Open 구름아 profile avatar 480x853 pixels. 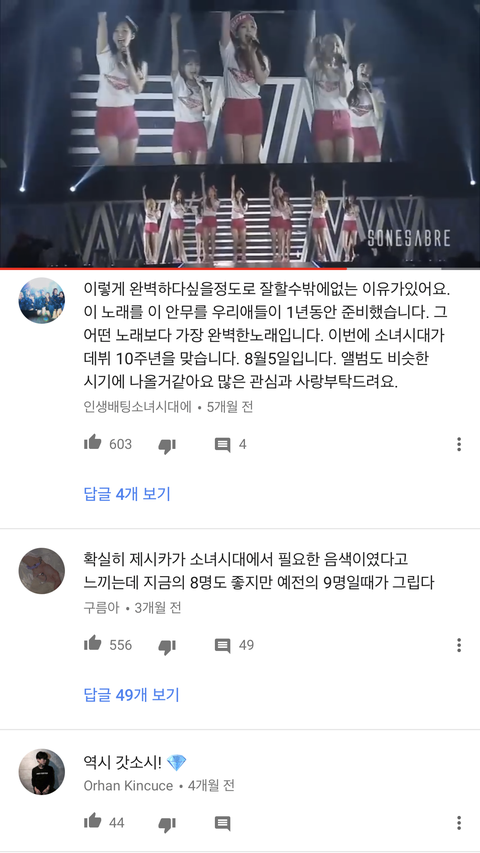point(42,570)
